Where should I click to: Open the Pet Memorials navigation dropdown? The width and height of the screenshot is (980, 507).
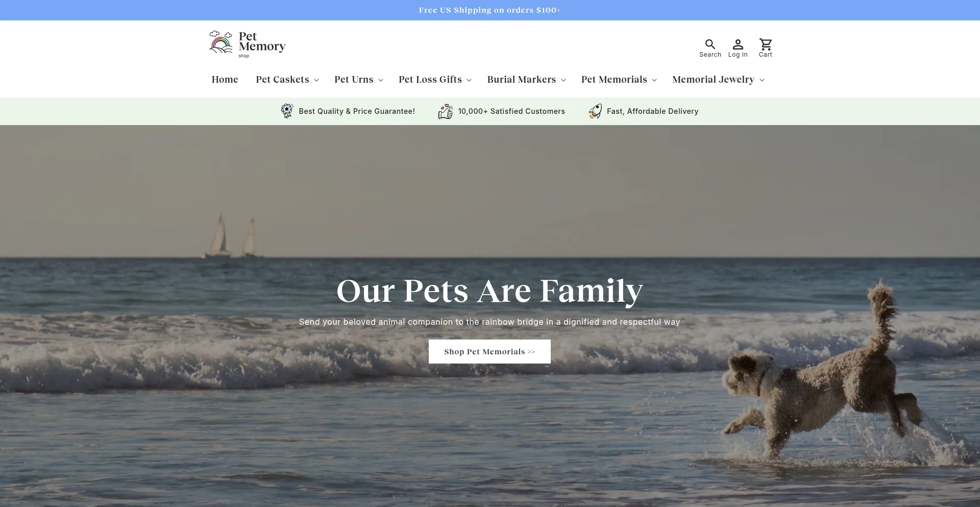(619, 80)
